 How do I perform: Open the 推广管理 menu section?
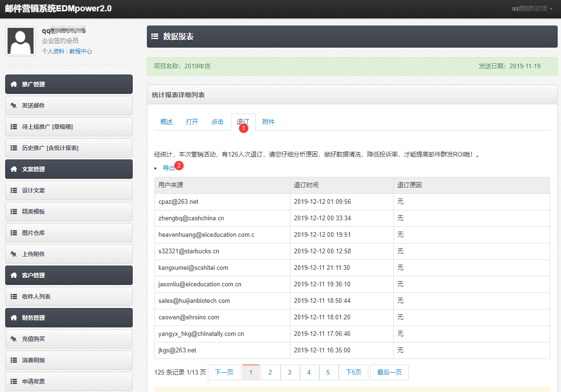(x=68, y=84)
